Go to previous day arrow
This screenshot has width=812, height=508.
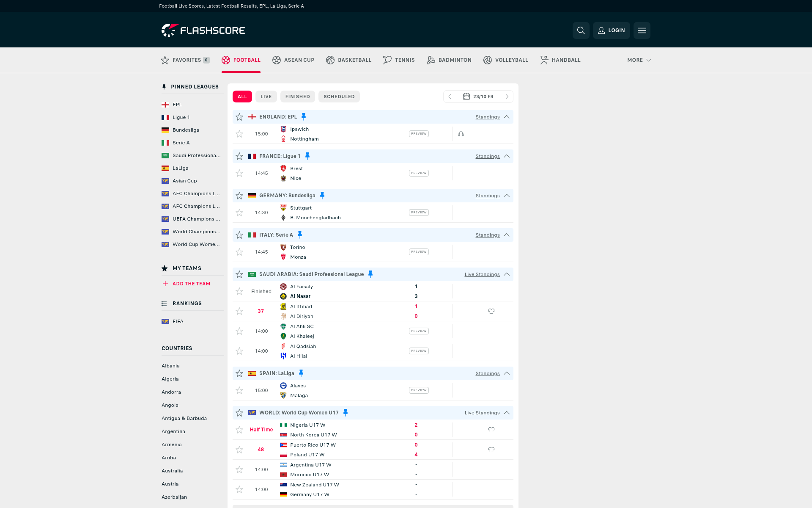coord(450,97)
